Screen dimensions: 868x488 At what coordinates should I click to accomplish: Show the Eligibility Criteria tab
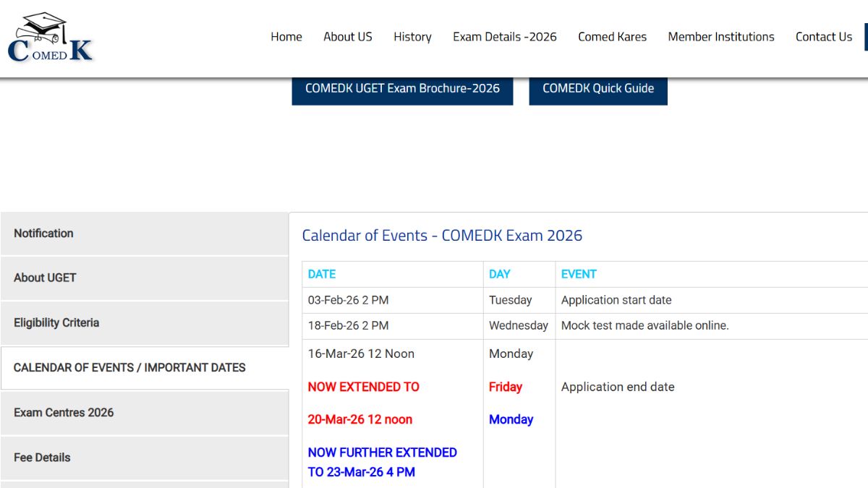[x=145, y=323]
